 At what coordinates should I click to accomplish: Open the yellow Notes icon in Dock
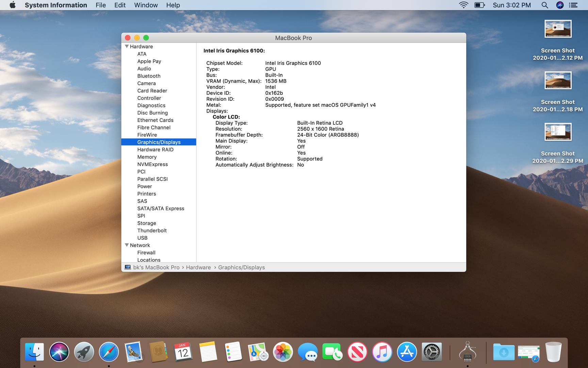coord(208,352)
